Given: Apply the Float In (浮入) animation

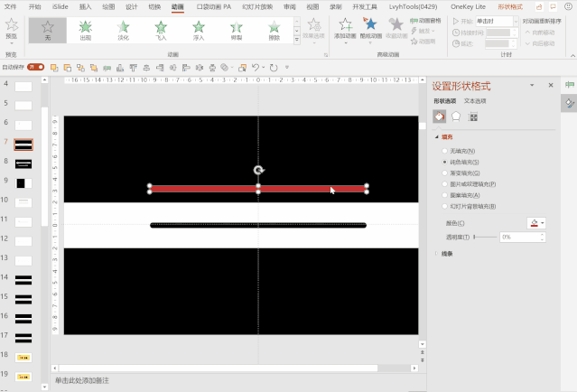Looking at the screenshot, I should [199, 30].
